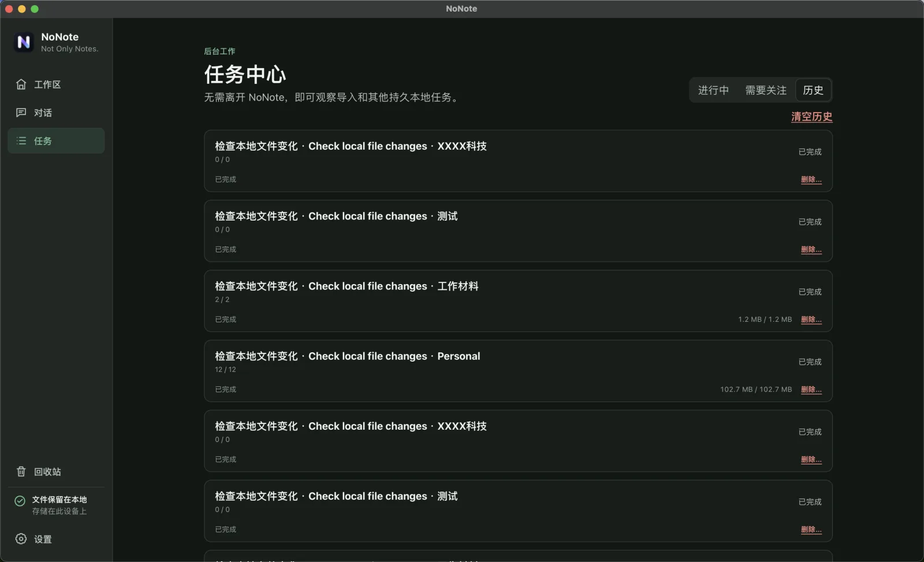
Task: Switch to the 进行中 tab
Action: 713,90
